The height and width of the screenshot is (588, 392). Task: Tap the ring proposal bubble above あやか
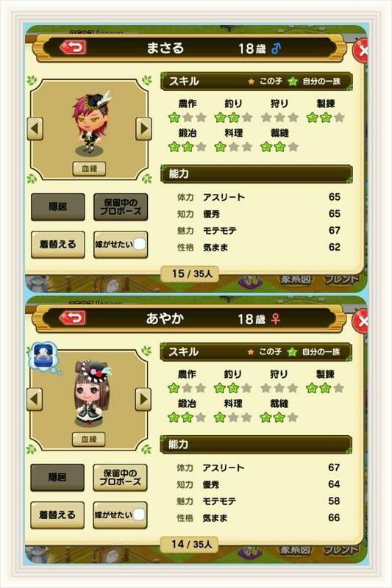pyautogui.click(x=44, y=356)
